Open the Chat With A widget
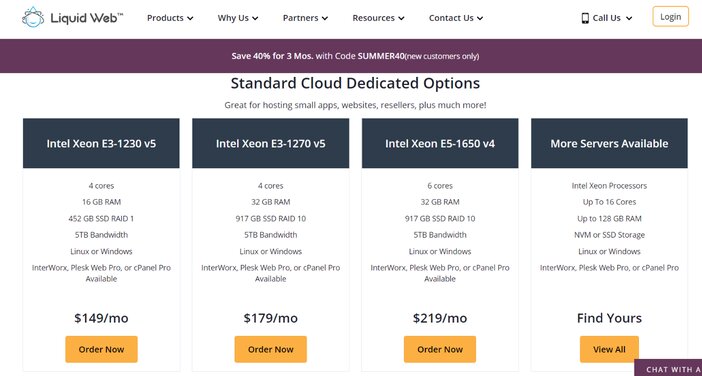 click(x=668, y=368)
